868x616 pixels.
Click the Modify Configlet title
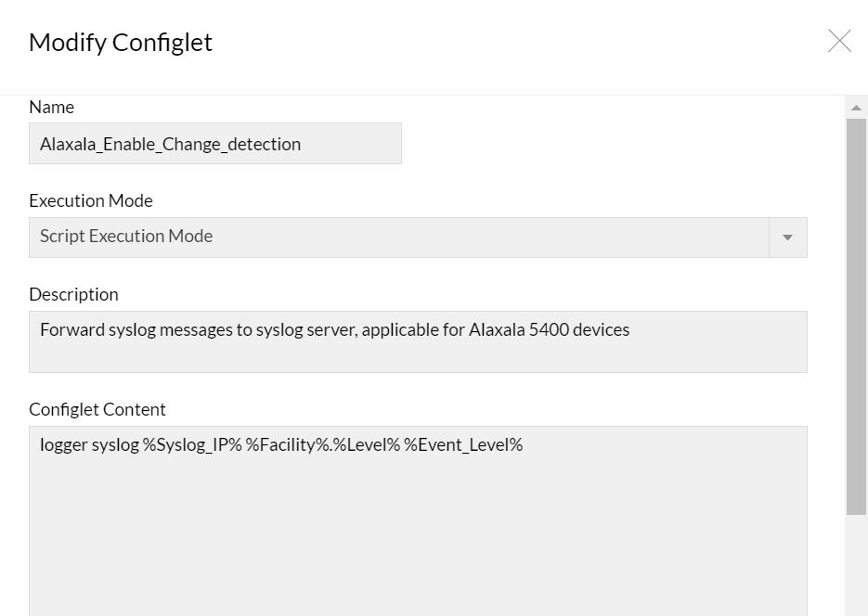click(121, 43)
